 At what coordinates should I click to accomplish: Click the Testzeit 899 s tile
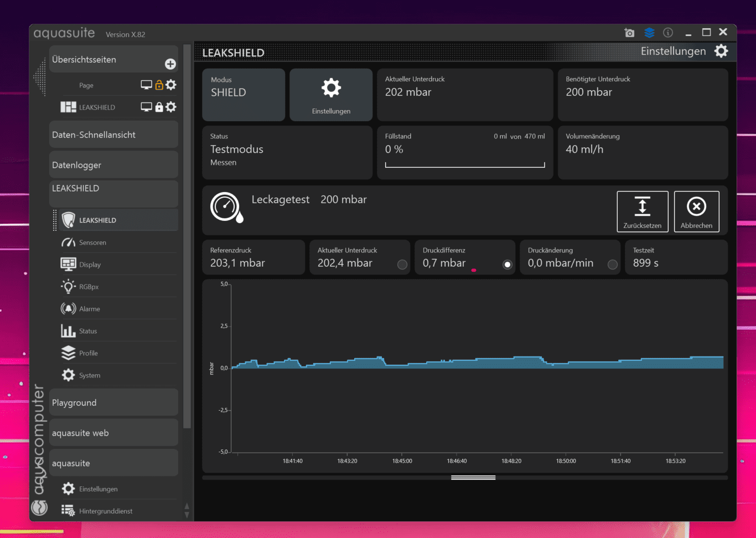pos(676,257)
